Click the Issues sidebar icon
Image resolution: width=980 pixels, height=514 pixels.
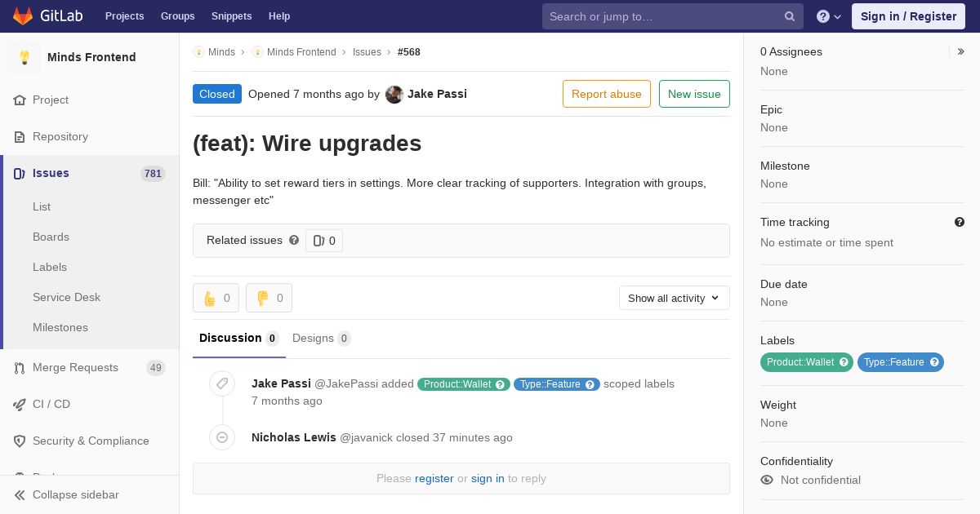pos(20,174)
